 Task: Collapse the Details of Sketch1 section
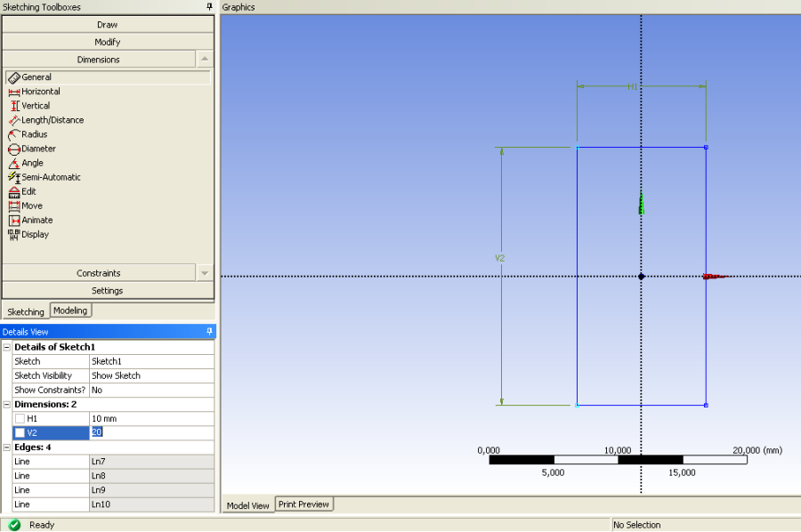[x=7, y=347]
